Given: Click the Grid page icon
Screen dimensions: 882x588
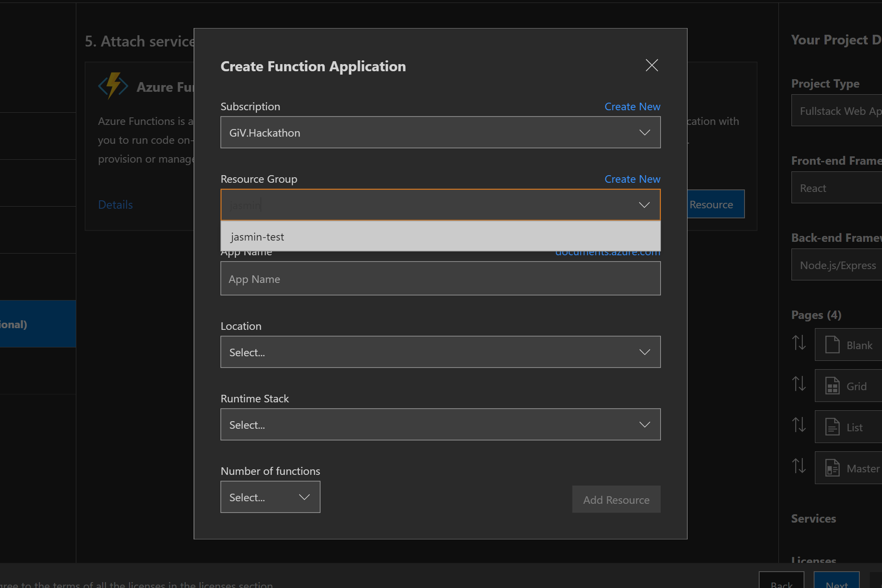Looking at the screenshot, I should [x=832, y=386].
